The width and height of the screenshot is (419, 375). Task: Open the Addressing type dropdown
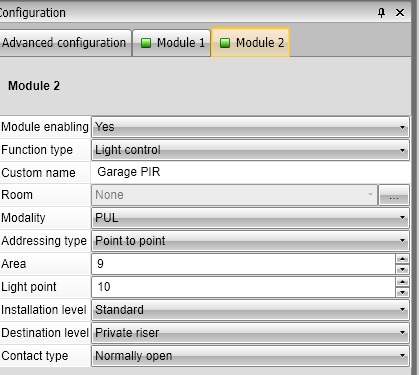tap(250, 241)
